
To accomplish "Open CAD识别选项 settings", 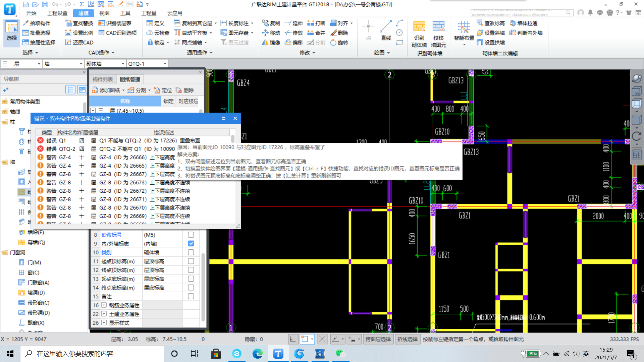I will (118, 33).
